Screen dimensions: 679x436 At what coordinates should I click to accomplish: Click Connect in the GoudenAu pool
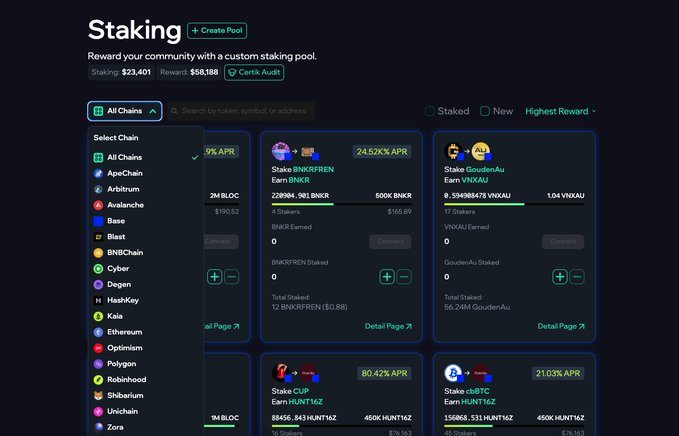coord(563,242)
